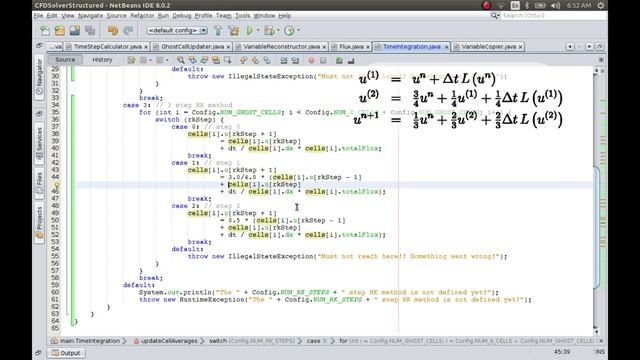Click the Debug Project toolbar icon
Viewport: 640px width, 360px height.
point(269,31)
